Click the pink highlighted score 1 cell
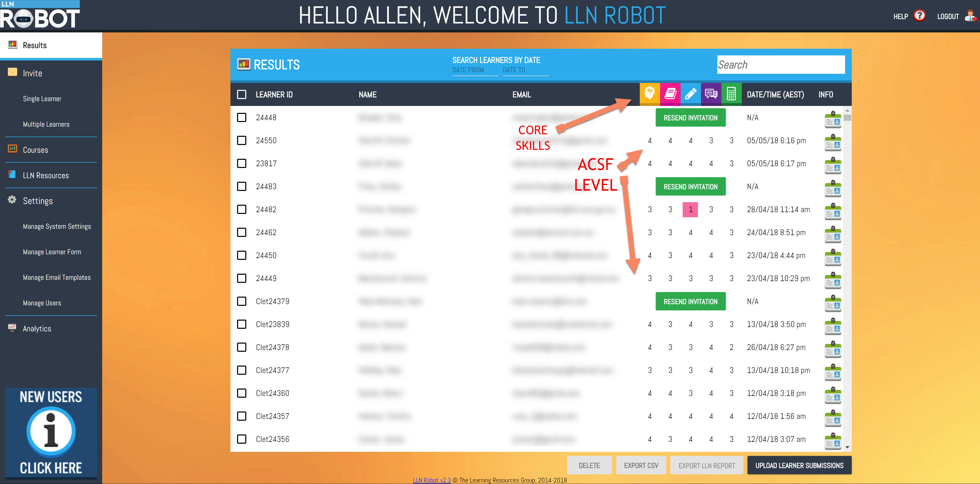The height and width of the screenshot is (484, 980). click(x=690, y=210)
